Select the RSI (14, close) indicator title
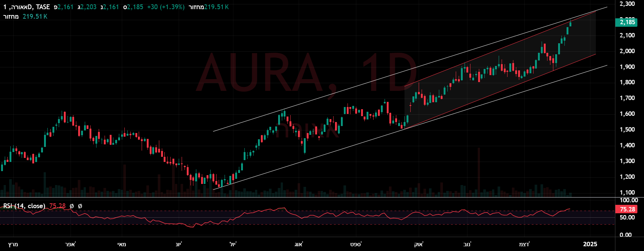644x251 pixels. (24, 206)
